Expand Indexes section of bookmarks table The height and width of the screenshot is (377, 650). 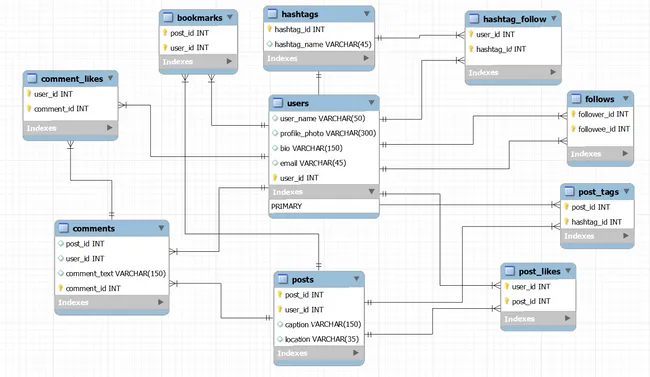[229, 61]
